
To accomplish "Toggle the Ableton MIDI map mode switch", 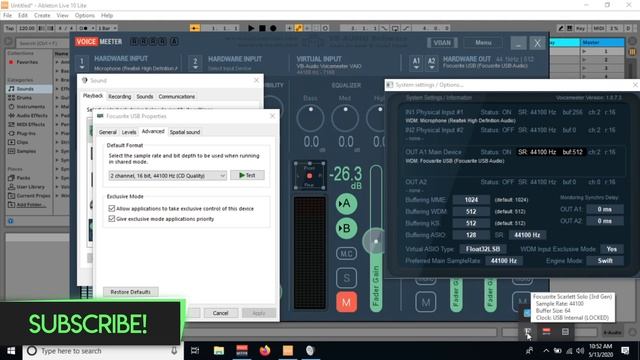I will click(x=598, y=28).
